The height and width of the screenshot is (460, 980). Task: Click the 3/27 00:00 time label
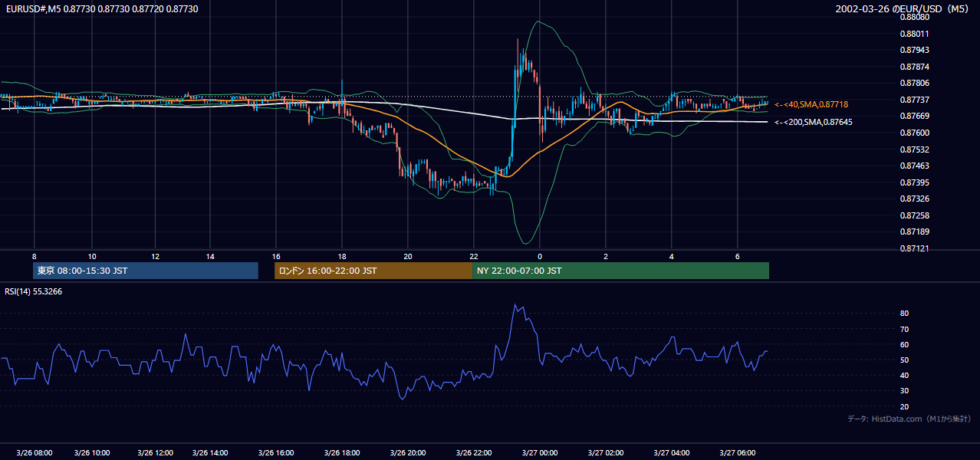[540, 452]
